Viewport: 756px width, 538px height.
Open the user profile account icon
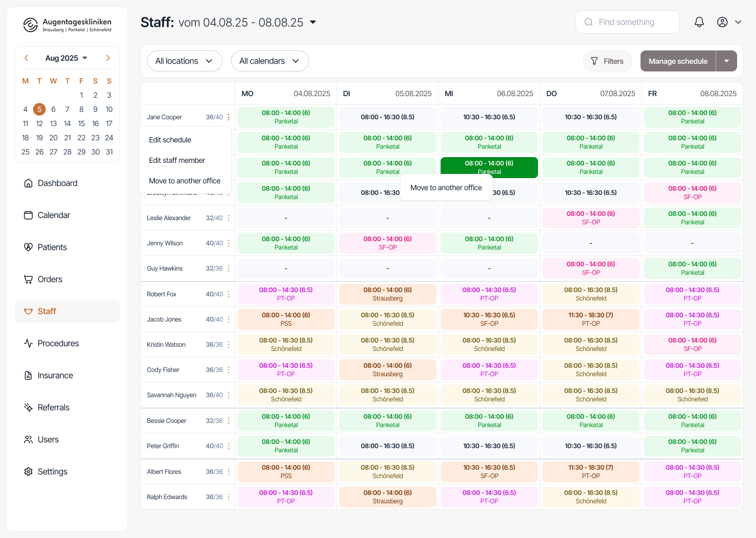click(722, 22)
